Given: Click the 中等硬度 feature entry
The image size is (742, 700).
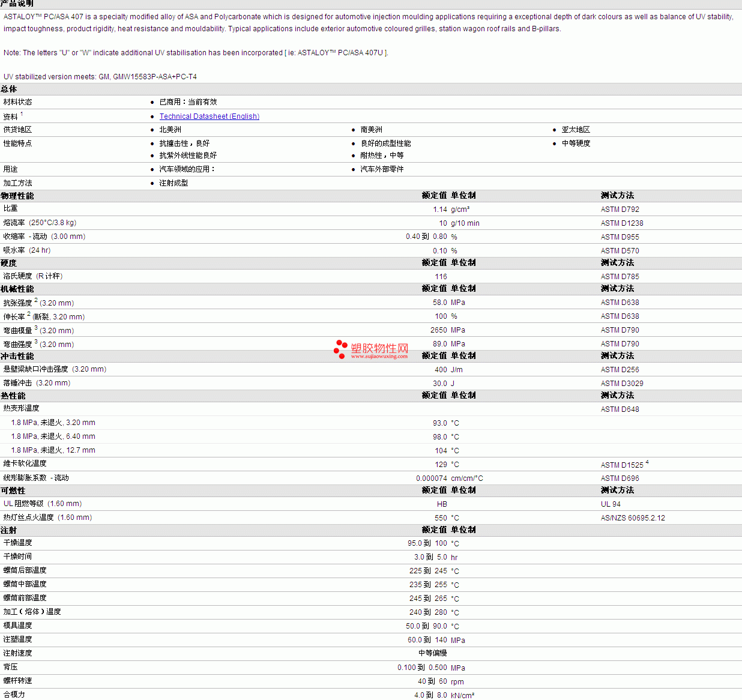Looking at the screenshot, I should (576, 143).
